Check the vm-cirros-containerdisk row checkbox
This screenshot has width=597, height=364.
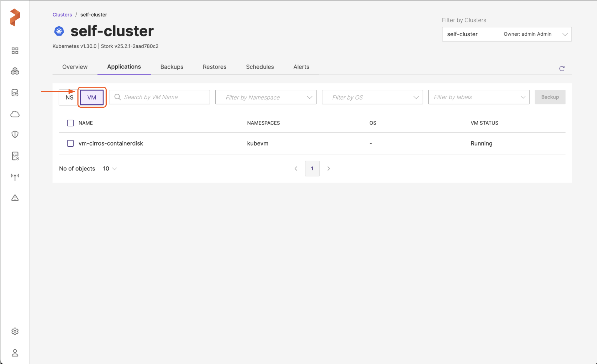pyautogui.click(x=70, y=143)
